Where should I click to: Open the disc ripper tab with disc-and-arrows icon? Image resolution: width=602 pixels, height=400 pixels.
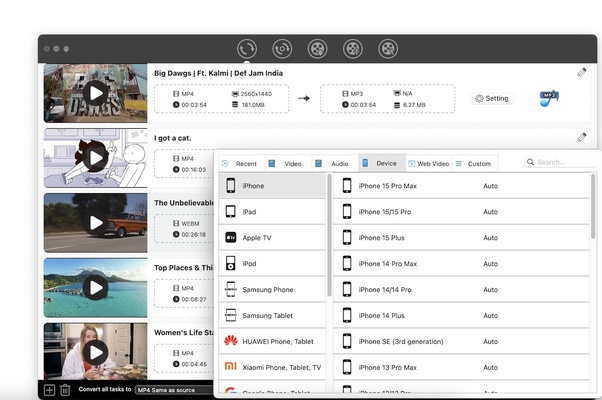click(x=282, y=49)
